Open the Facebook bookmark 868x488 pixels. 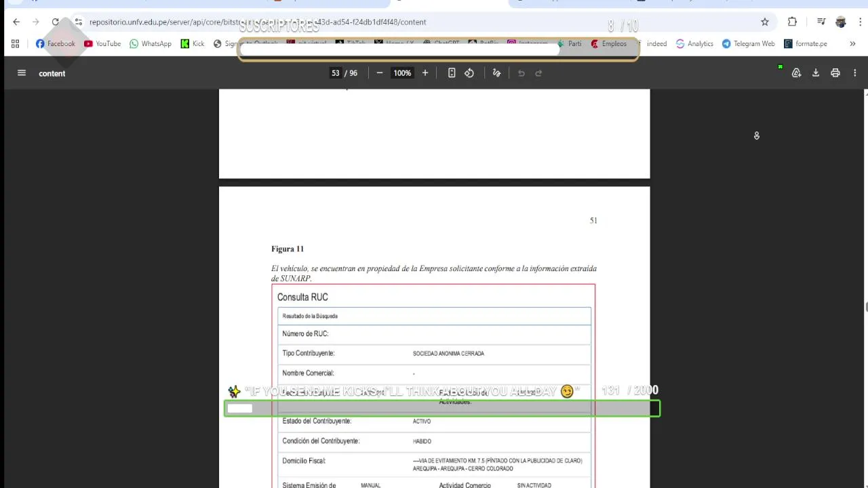tap(56, 43)
